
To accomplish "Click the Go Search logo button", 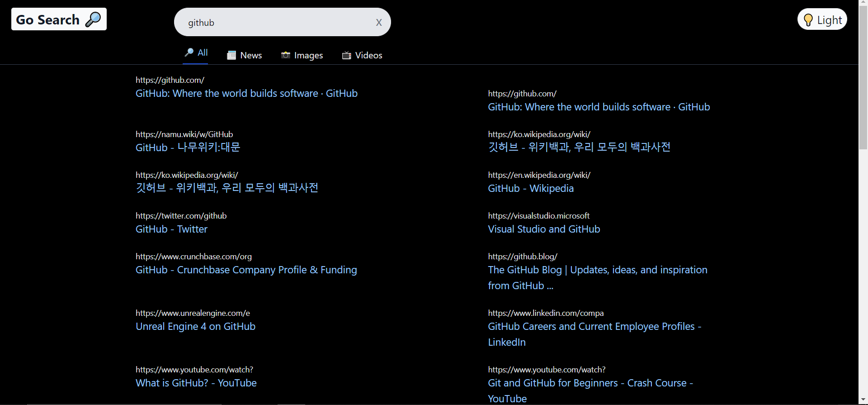I will (59, 19).
